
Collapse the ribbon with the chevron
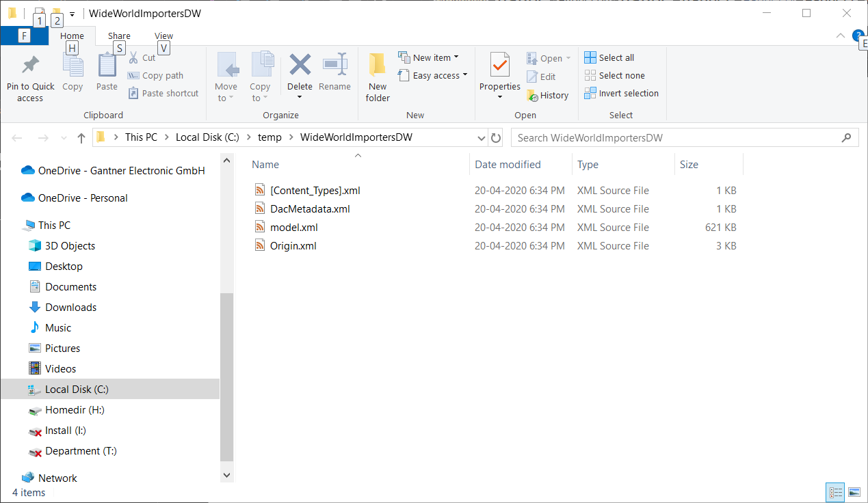(x=840, y=36)
